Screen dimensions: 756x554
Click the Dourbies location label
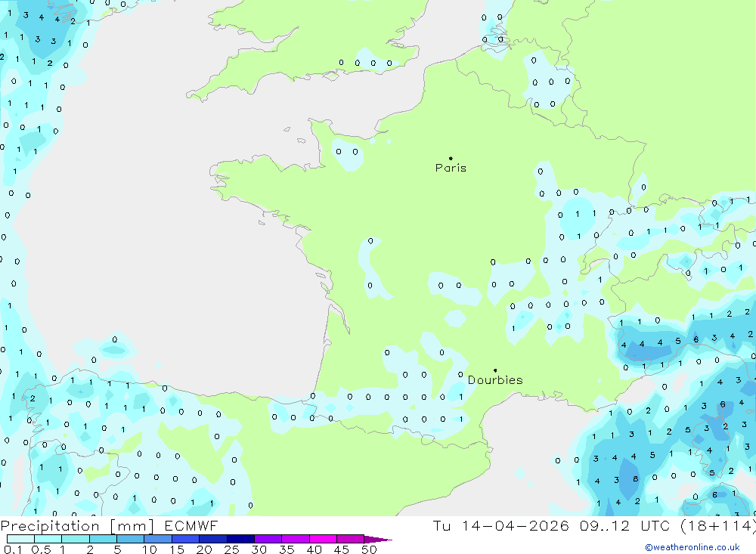click(495, 380)
